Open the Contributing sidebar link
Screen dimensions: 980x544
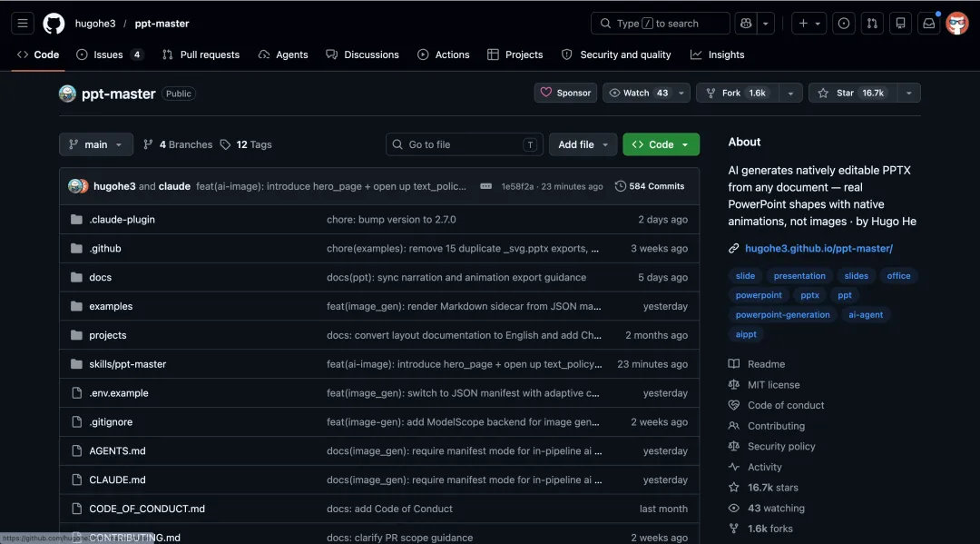[767, 426]
